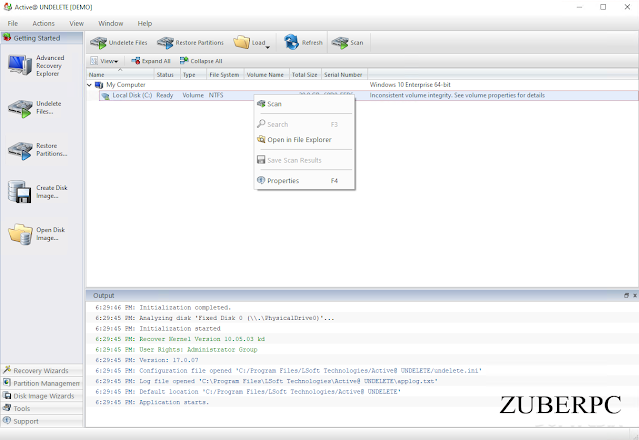Click the 'Inconsistent volume integrity' message
Screen dimensions: 639x440
click(457, 95)
